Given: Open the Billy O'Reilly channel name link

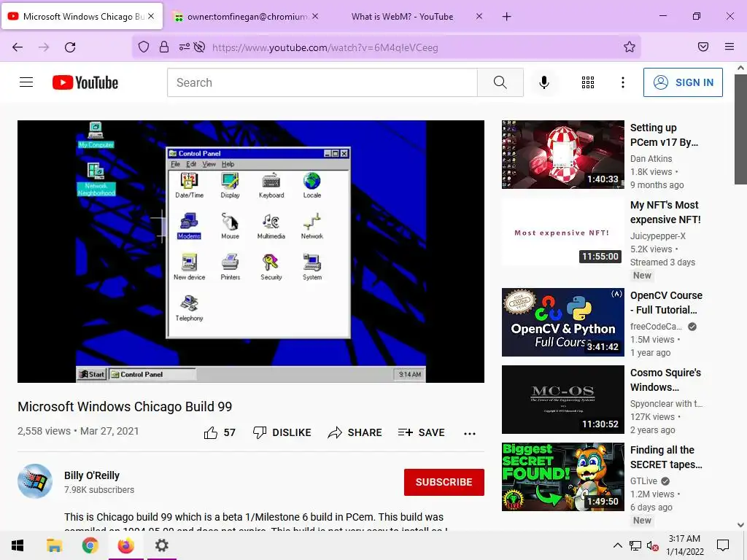Looking at the screenshot, I should (x=92, y=475).
